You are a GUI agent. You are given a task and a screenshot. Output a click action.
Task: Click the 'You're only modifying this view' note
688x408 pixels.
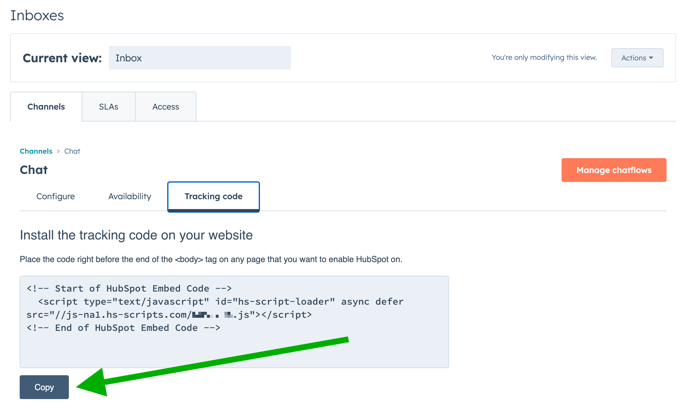[543, 58]
